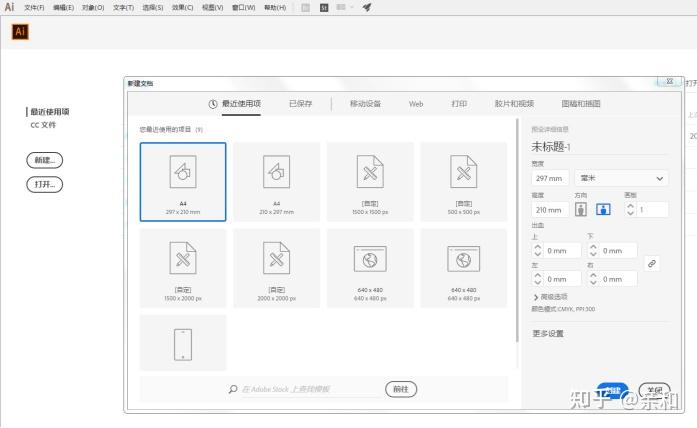Switch to the Web tab
Screen dimensions: 697x428
point(416,104)
